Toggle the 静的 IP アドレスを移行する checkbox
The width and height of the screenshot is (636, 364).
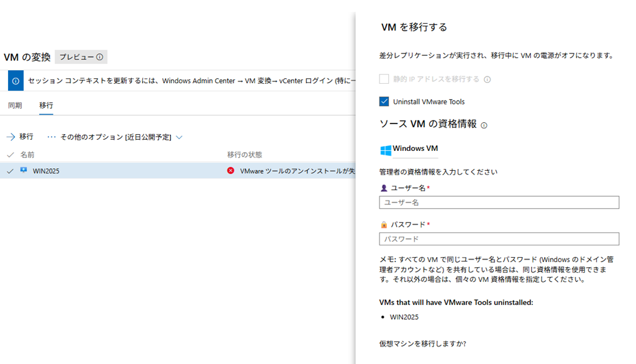(x=384, y=80)
